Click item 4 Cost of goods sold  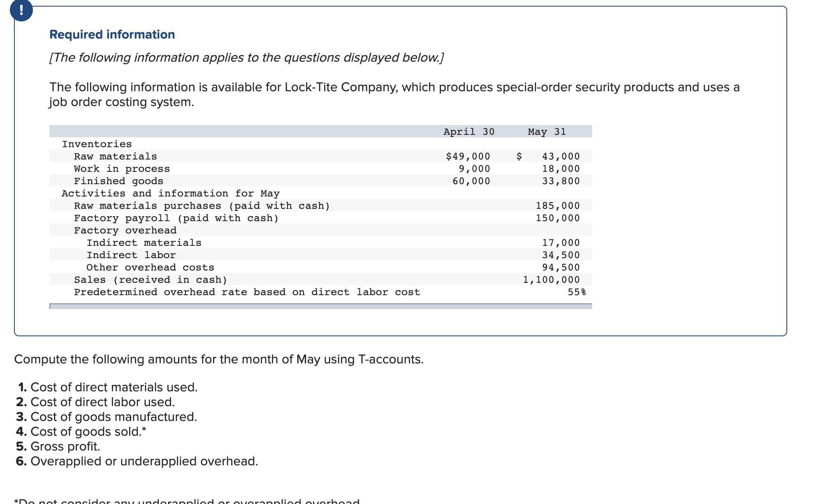[81, 432]
